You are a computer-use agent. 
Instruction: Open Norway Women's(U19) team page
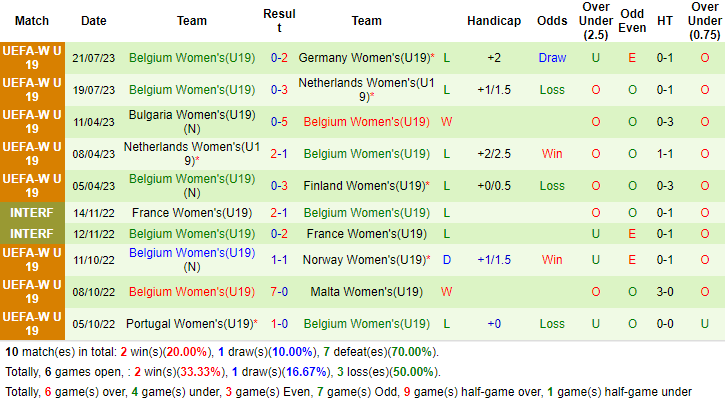364,260
